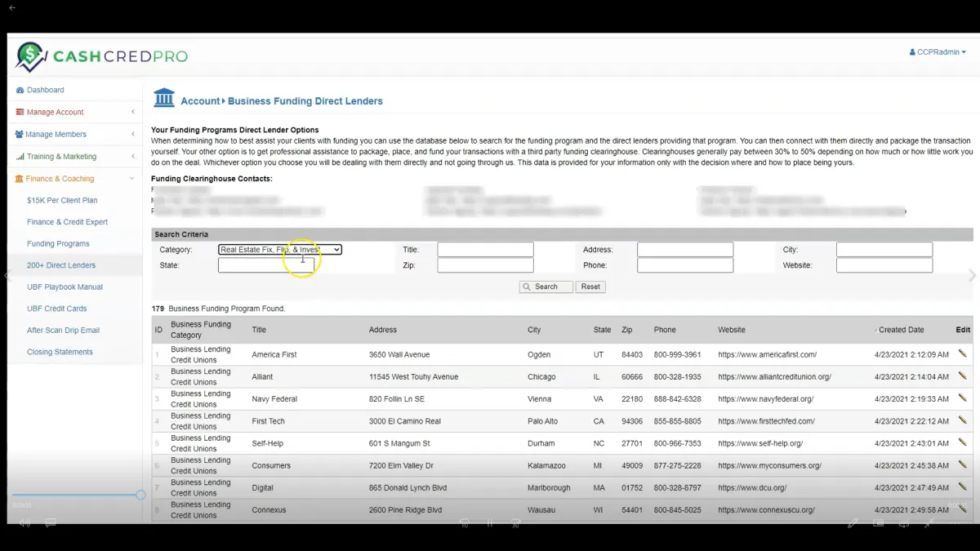
Task: Open After Scan Drip Email
Action: (63, 331)
